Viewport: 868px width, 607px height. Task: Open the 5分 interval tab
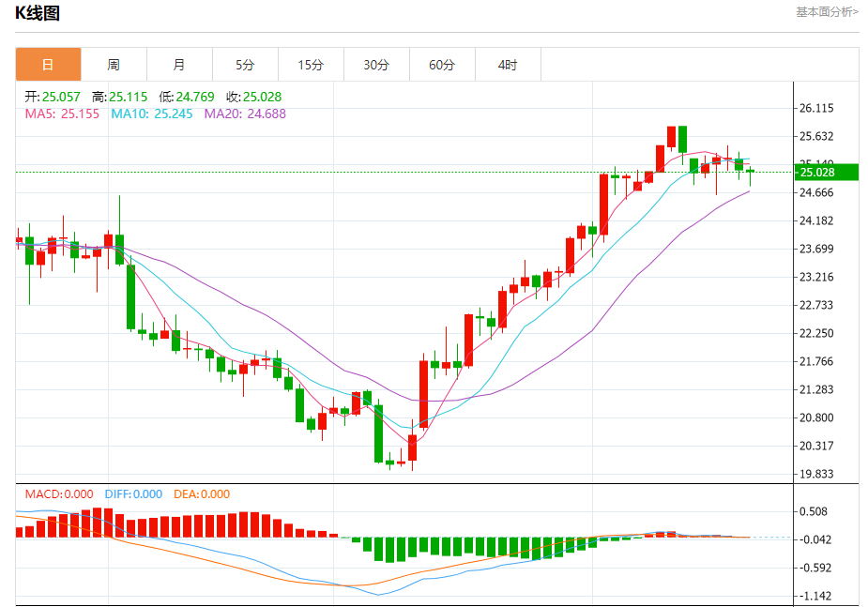pos(245,65)
